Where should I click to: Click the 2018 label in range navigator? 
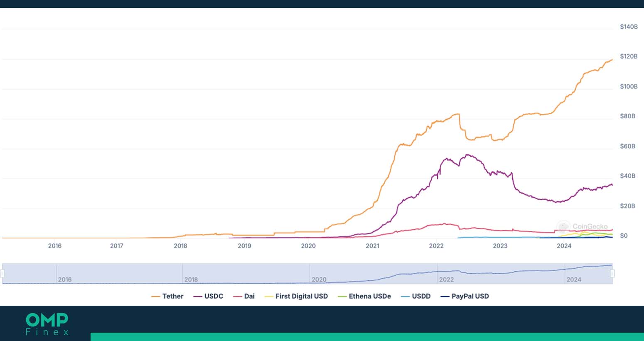[x=191, y=280]
